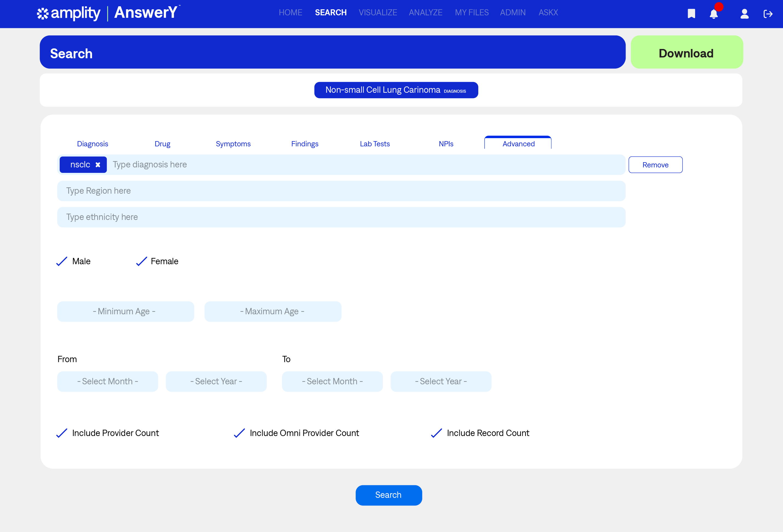Switch to the Drug tab
The width and height of the screenshot is (783, 532).
pos(162,144)
